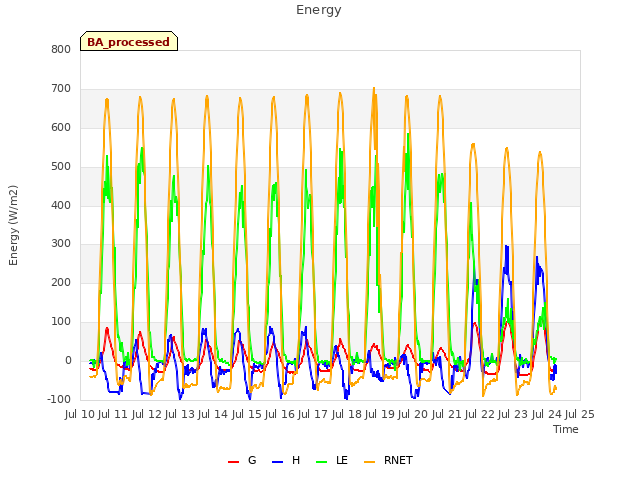Screen dimensions: 640x480
Task: Click the 700 y-axis tick label
Action: (x=61, y=89)
